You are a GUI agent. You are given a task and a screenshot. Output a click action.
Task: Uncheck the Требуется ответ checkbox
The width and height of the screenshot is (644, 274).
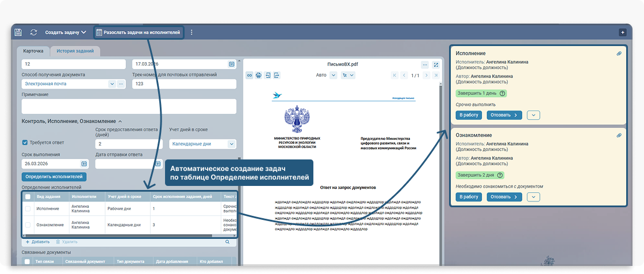(25, 143)
